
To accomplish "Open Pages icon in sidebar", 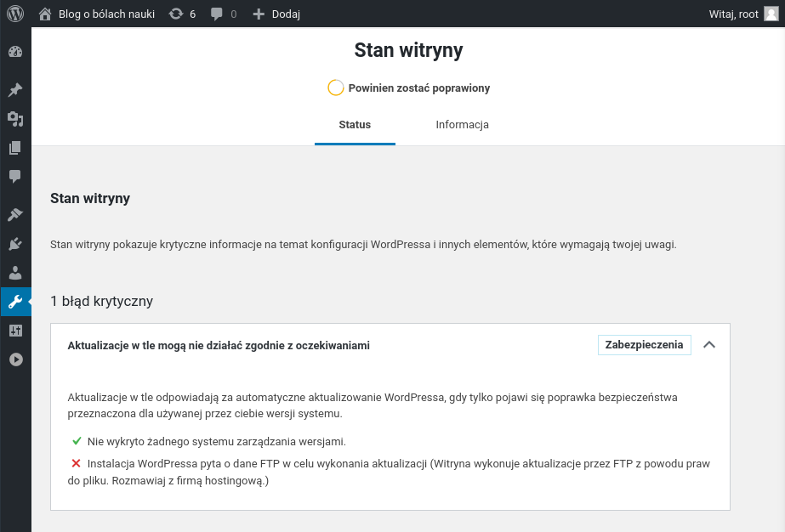I will tap(15, 148).
